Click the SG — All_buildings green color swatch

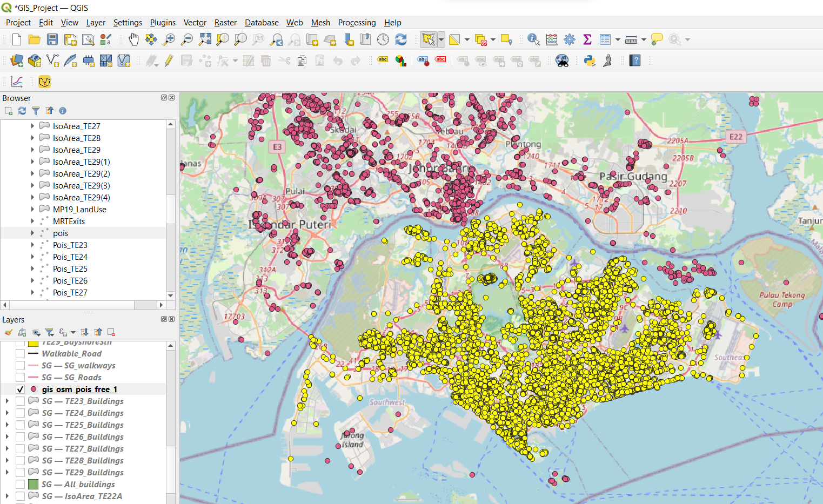pos(33,485)
